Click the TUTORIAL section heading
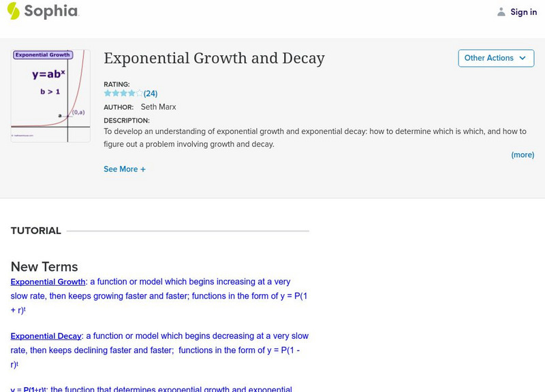Screen dimensions: 545x392 pos(36,231)
